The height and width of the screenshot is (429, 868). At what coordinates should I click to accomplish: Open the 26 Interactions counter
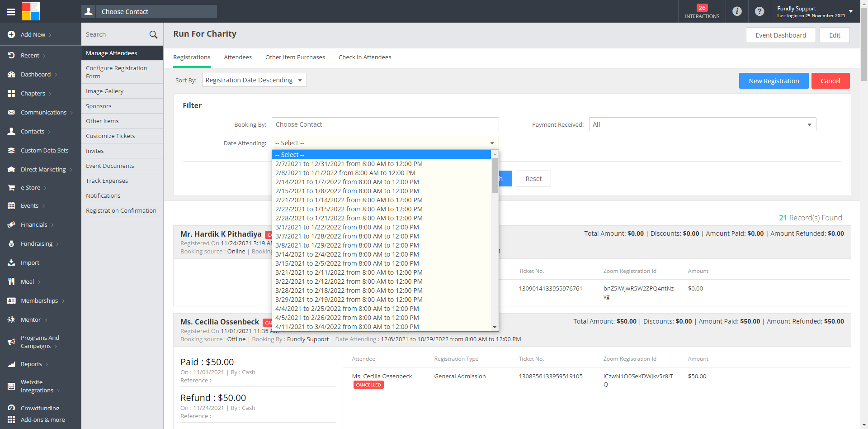(x=702, y=11)
